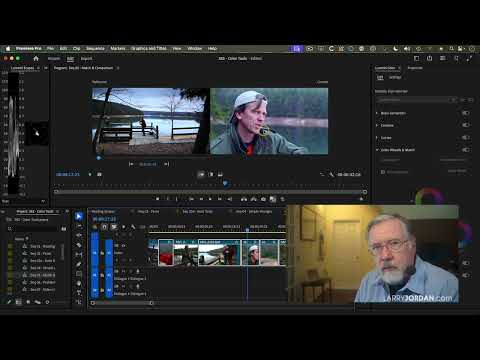480x360 pixels.
Task: Click Play in the Program monitor
Action: (210, 199)
